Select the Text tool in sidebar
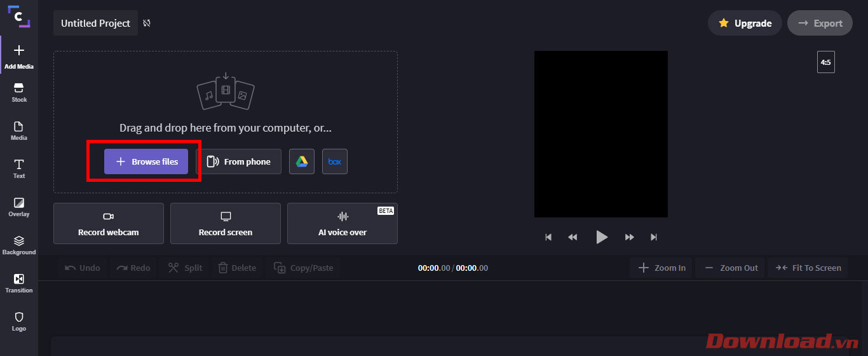868x356 pixels. point(19,168)
